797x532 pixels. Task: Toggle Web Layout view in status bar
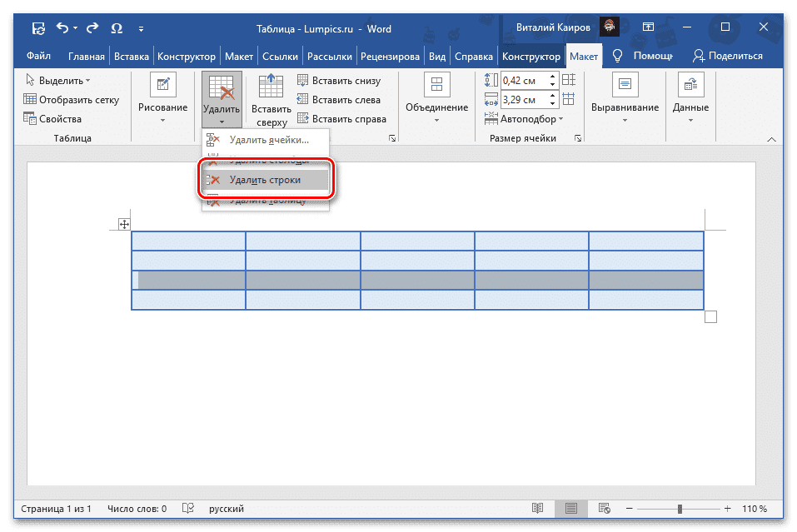click(x=603, y=508)
